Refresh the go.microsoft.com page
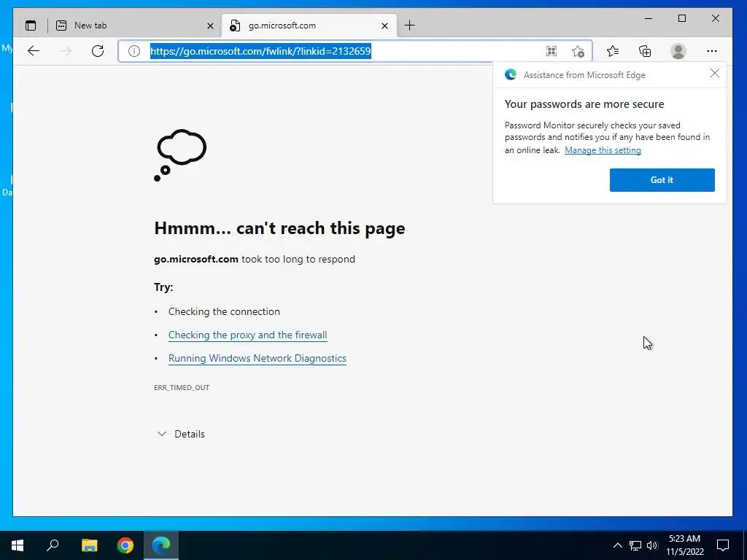The width and height of the screenshot is (747, 560). click(98, 51)
